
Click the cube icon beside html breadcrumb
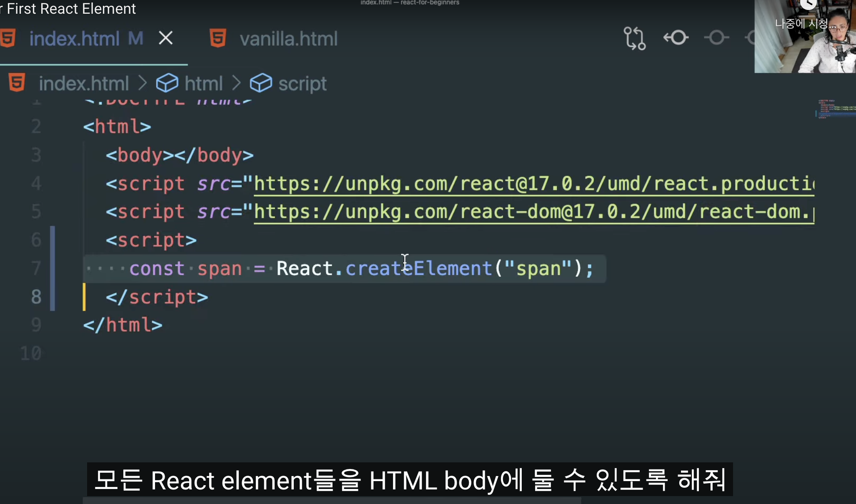pyautogui.click(x=167, y=83)
